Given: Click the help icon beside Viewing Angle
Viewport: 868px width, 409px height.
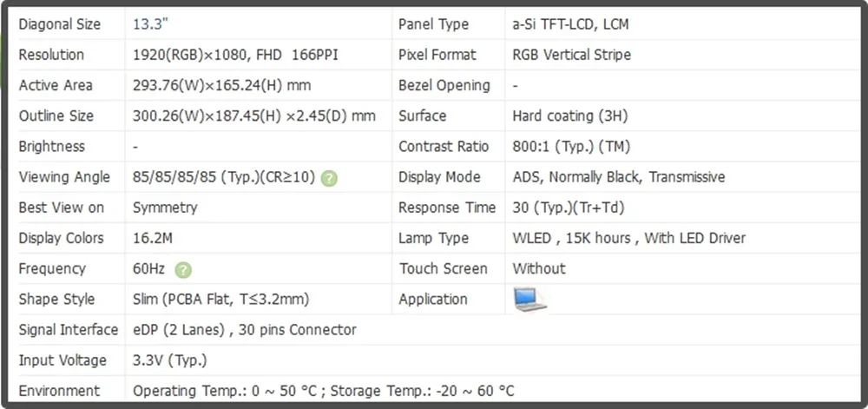Looking at the screenshot, I should coord(329,178).
